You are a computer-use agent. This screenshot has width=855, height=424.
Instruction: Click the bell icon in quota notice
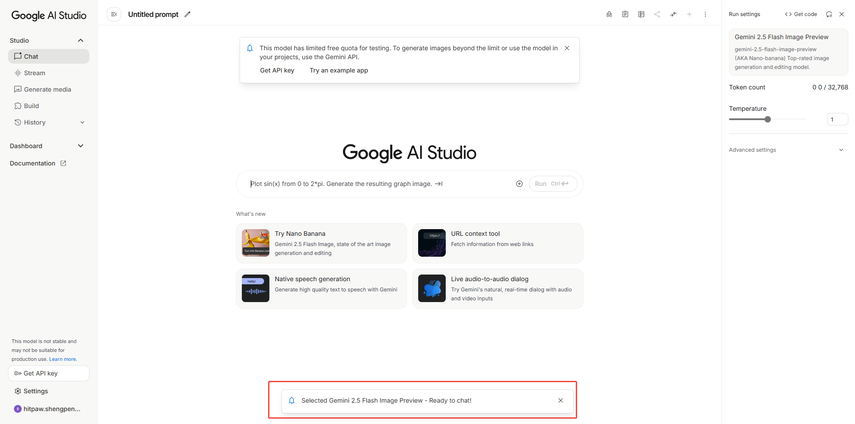click(x=250, y=48)
